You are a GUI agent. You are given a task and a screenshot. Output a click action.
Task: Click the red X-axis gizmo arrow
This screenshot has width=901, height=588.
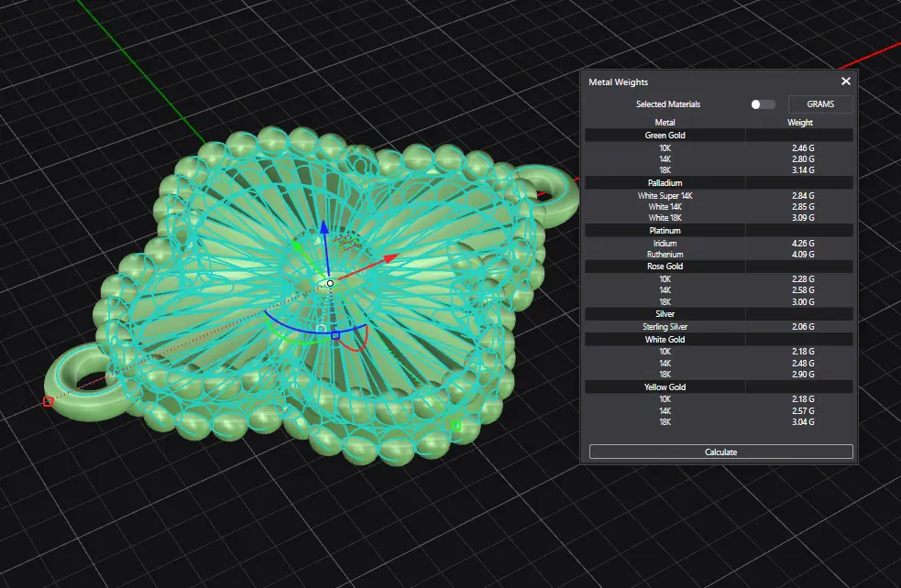coord(389,258)
